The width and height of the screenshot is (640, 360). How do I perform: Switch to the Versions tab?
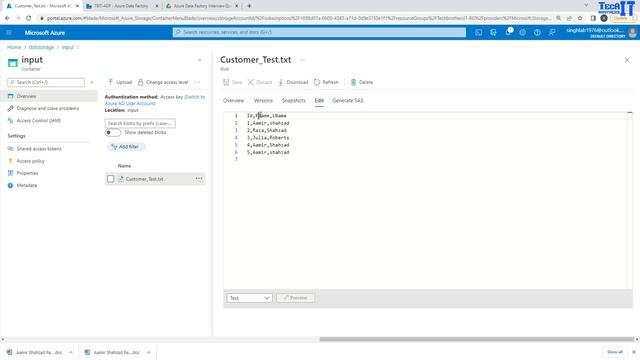click(x=263, y=100)
